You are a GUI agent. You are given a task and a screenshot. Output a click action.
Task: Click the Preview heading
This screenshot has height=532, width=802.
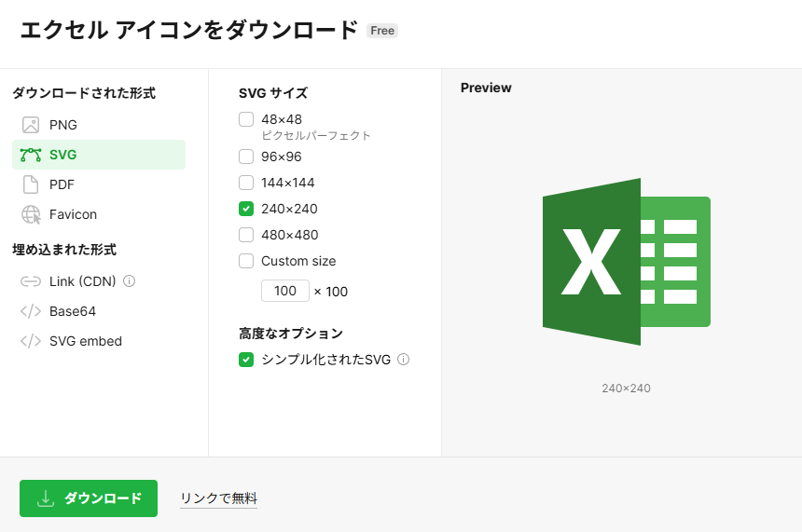point(486,88)
